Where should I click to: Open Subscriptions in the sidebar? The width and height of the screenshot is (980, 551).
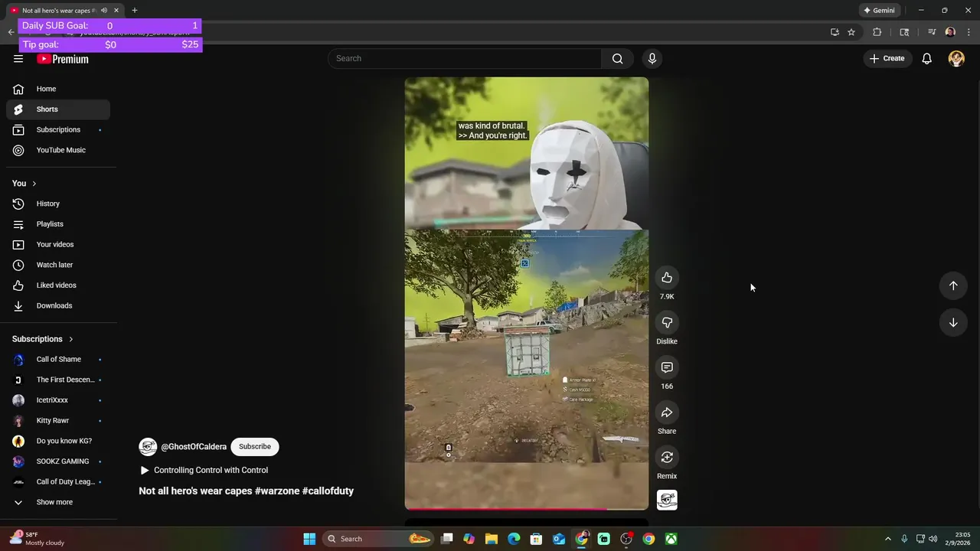tap(58, 130)
